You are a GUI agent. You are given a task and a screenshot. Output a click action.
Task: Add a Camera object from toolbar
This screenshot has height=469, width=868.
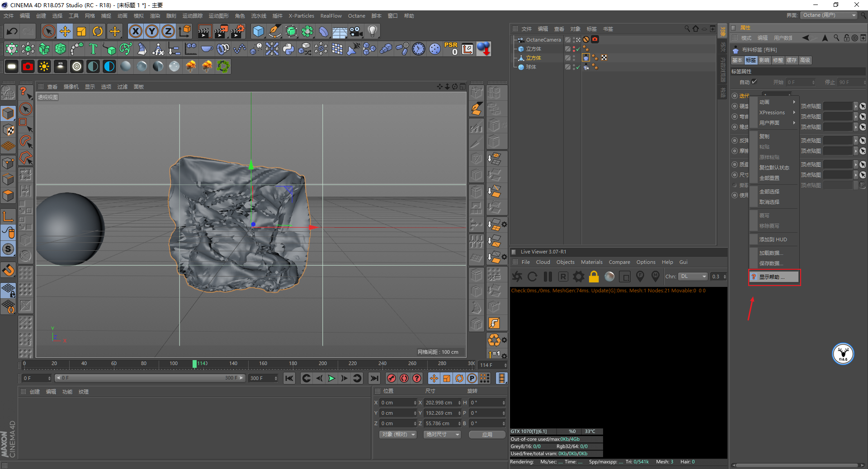[x=356, y=31]
